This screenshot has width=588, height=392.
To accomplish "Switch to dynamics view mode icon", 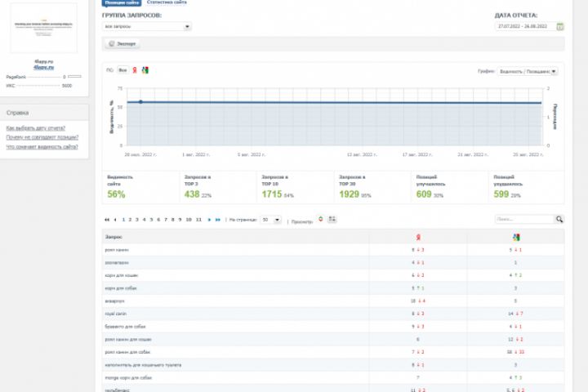I will coord(321,219).
